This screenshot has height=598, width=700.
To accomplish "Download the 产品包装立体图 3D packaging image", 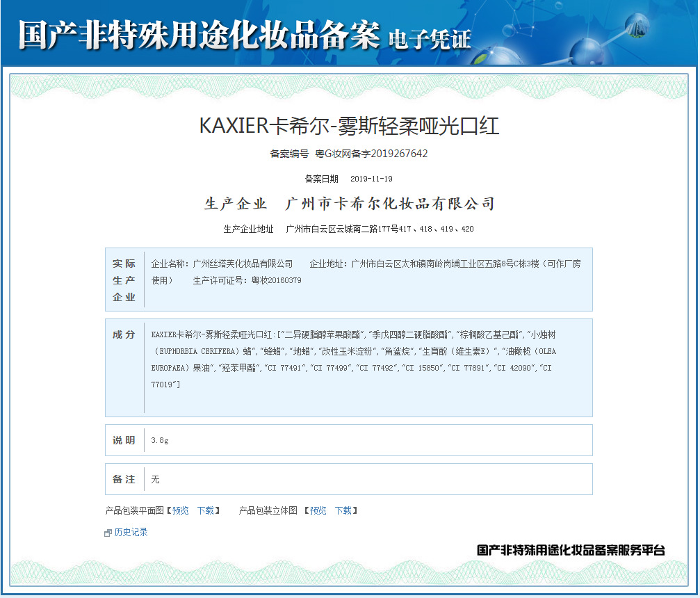I will (343, 510).
